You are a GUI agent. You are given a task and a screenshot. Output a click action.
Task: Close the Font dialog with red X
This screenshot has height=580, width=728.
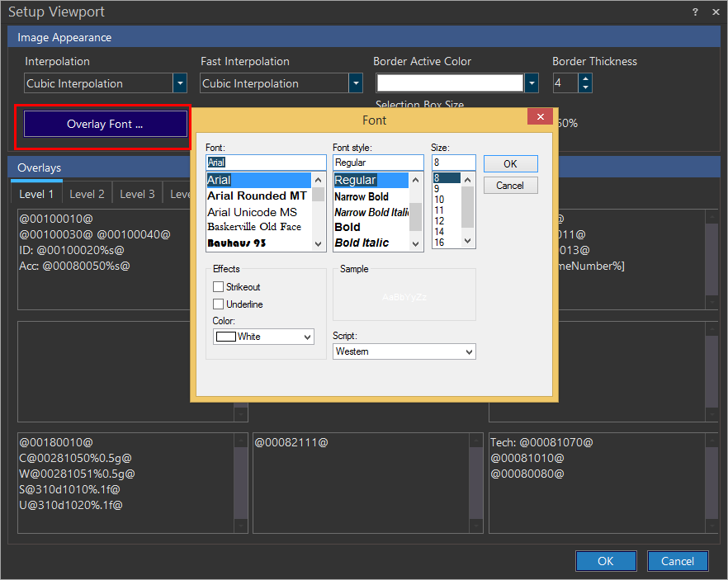(x=539, y=118)
